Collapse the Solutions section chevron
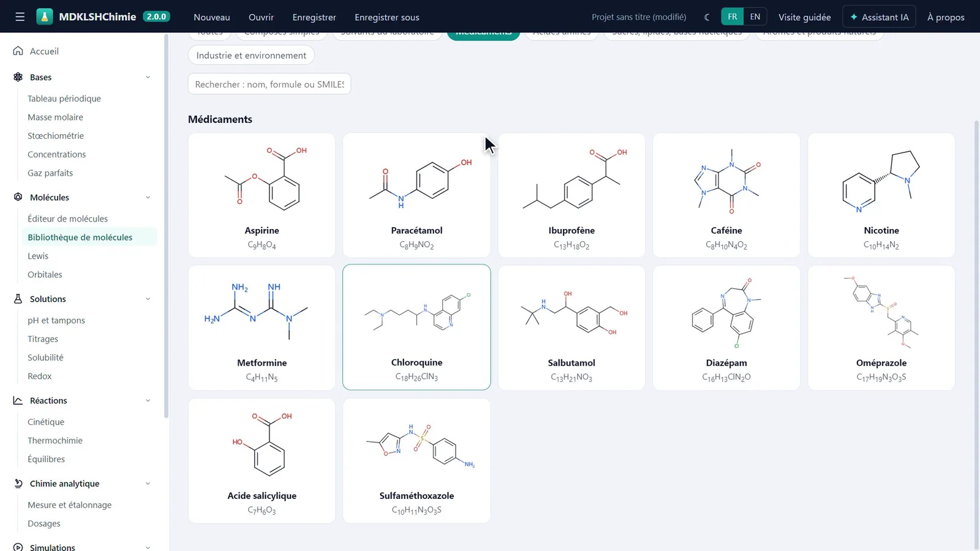Image resolution: width=980 pixels, height=551 pixels. 148,299
